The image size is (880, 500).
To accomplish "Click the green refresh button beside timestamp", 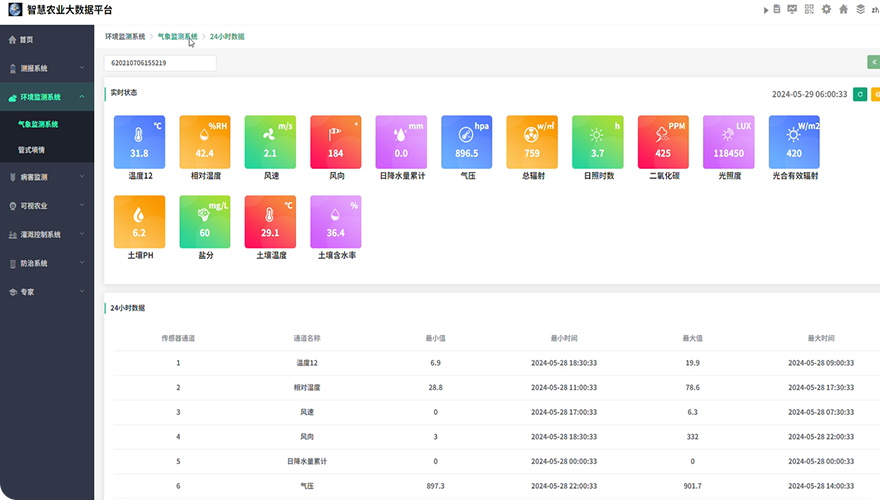I will [x=859, y=94].
